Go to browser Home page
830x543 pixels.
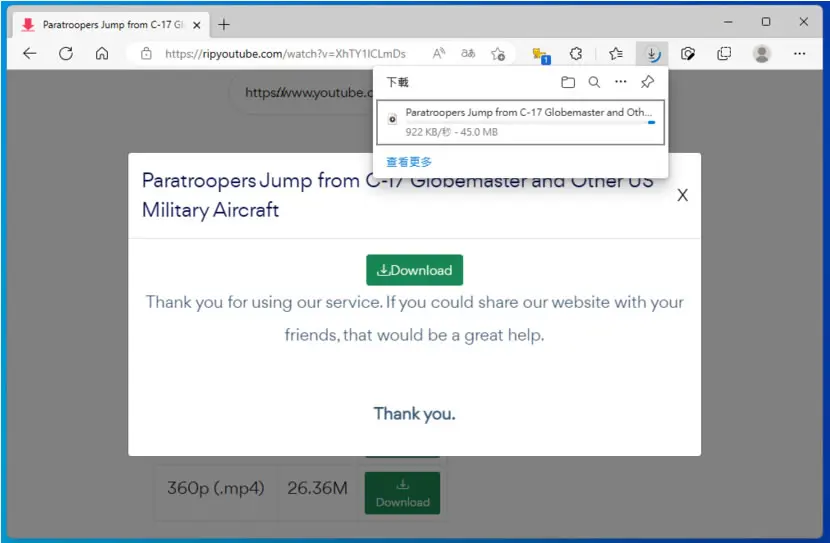(102, 53)
